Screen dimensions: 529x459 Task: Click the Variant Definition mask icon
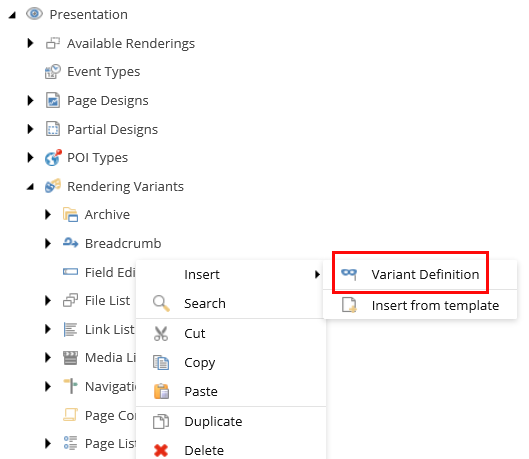349,274
